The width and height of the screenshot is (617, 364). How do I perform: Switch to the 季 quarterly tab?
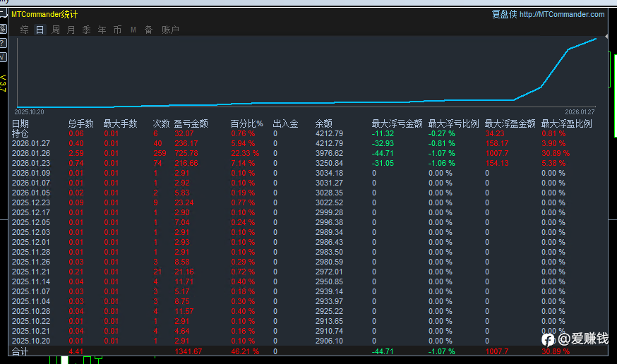point(87,30)
